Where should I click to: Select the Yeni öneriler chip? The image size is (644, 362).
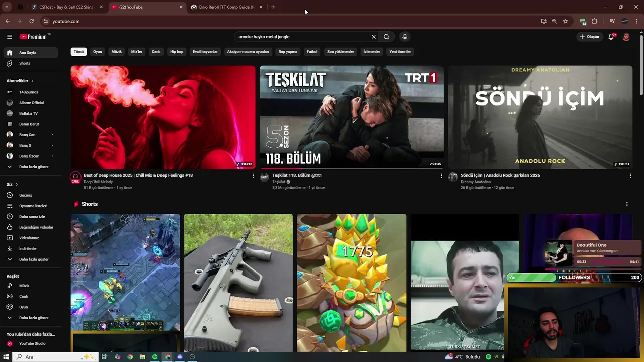click(400, 52)
